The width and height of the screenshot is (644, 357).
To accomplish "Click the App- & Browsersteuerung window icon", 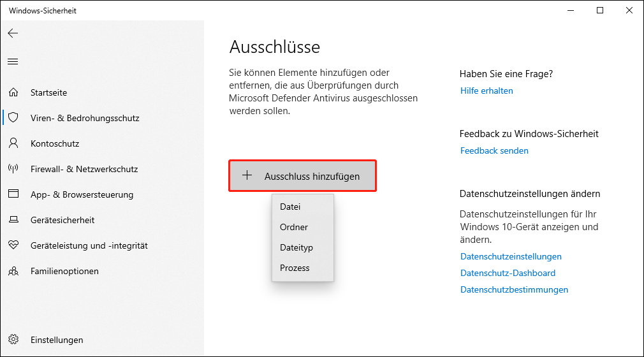I will (x=13, y=194).
